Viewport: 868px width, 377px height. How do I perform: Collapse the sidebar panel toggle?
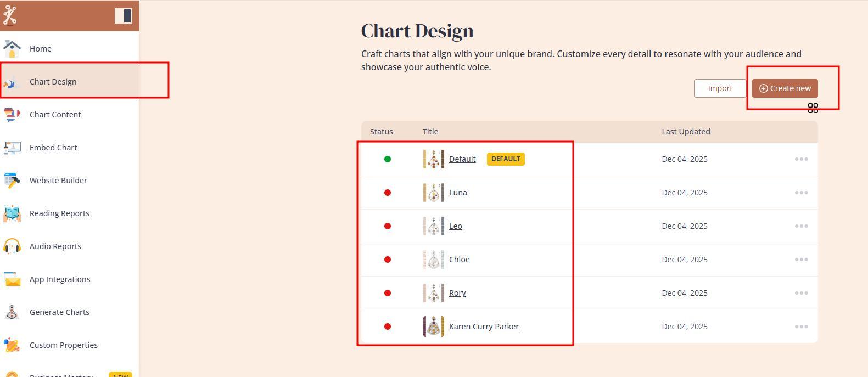point(124,16)
